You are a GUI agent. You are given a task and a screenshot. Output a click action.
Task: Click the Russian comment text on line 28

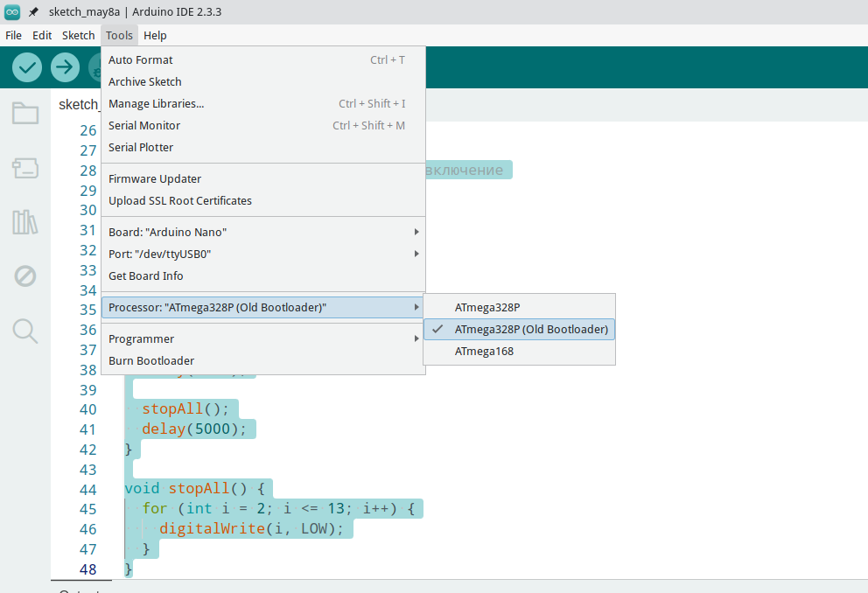tap(465, 170)
